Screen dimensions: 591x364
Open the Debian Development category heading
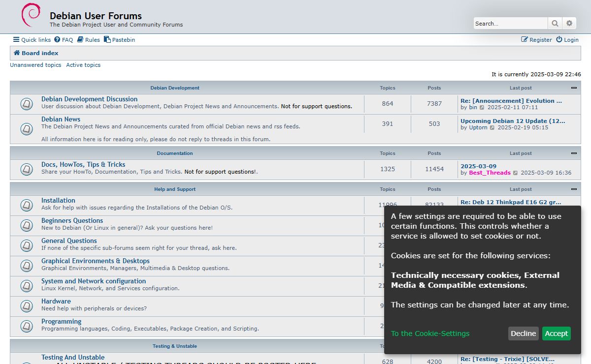(x=175, y=88)
